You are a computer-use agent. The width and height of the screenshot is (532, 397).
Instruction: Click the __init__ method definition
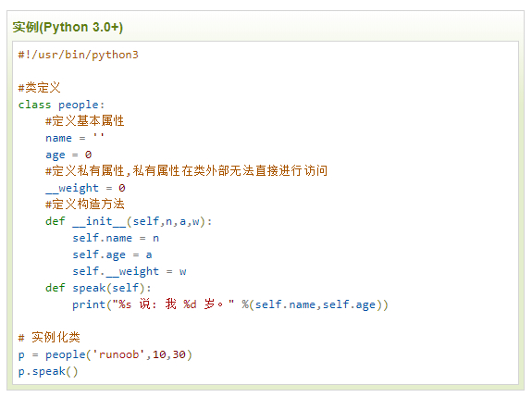click(x=129, y=221)
